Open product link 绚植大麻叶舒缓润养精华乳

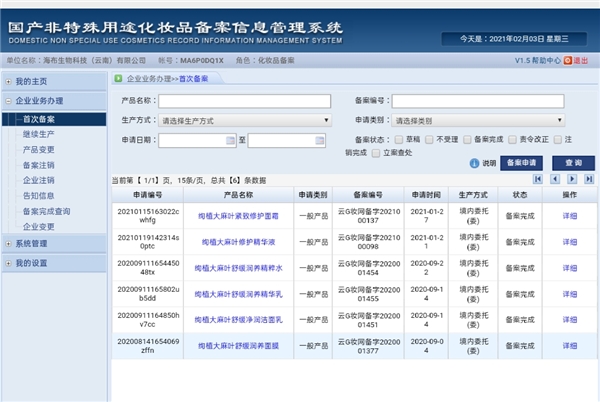238,294
